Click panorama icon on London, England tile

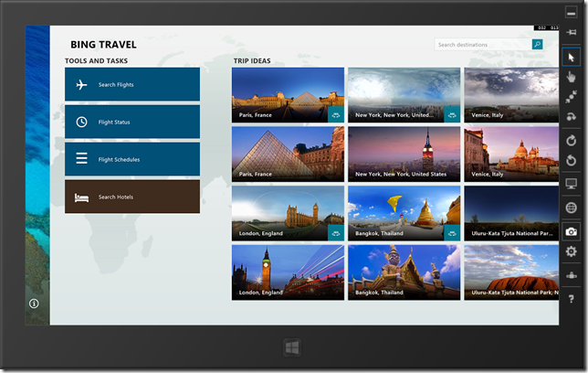click(336, 233)
